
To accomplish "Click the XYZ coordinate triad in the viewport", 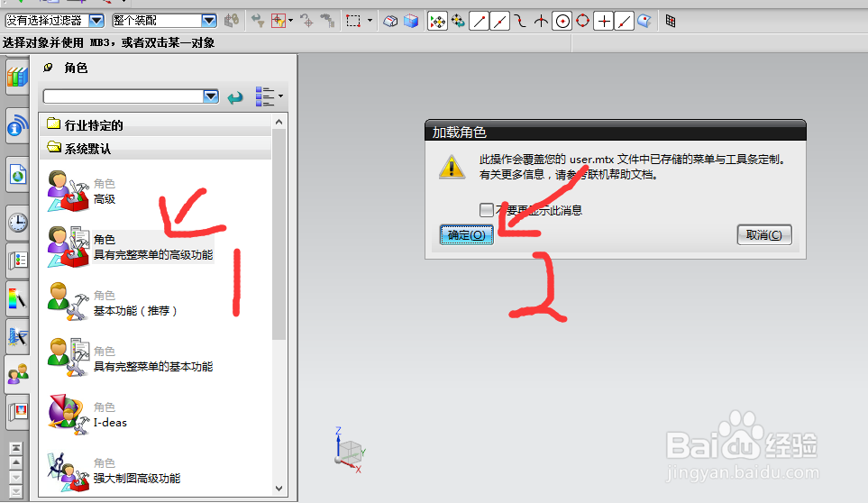I will [349, 450].
